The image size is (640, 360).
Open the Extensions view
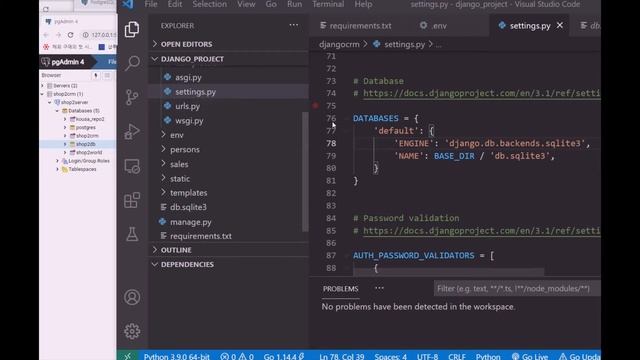pyautogui.click(x=132, y=200)
